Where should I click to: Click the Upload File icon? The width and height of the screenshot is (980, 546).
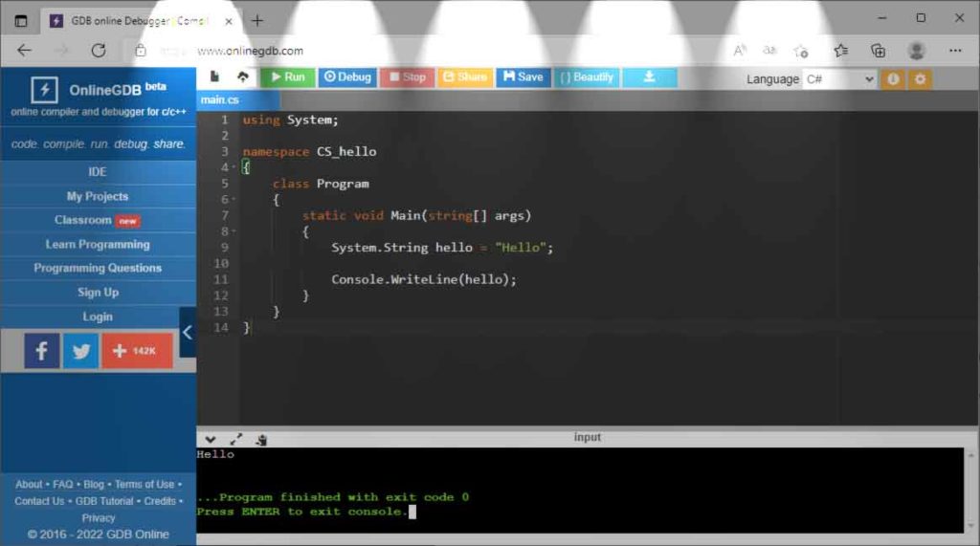(x=242, y=77)
